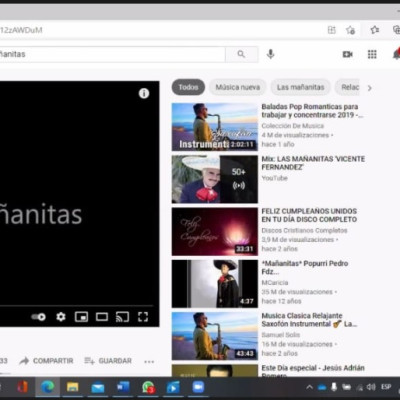Show hidden system tray icons

coord(309,387)
